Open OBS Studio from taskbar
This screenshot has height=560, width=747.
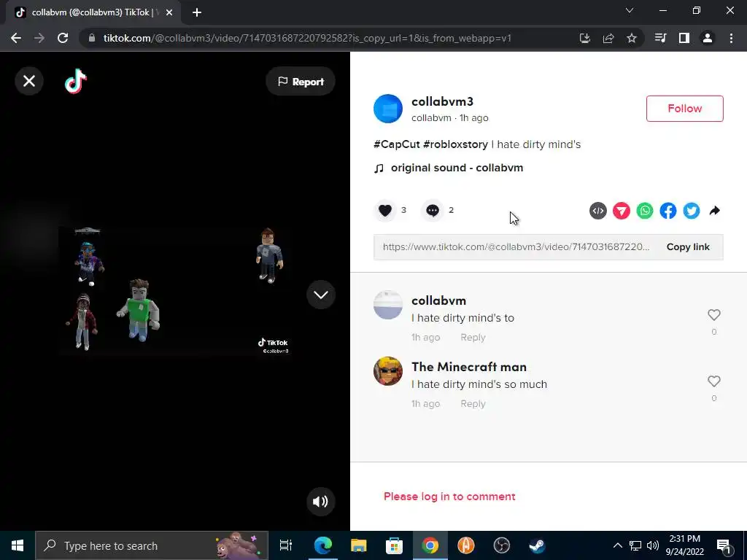tap(501, 545)
